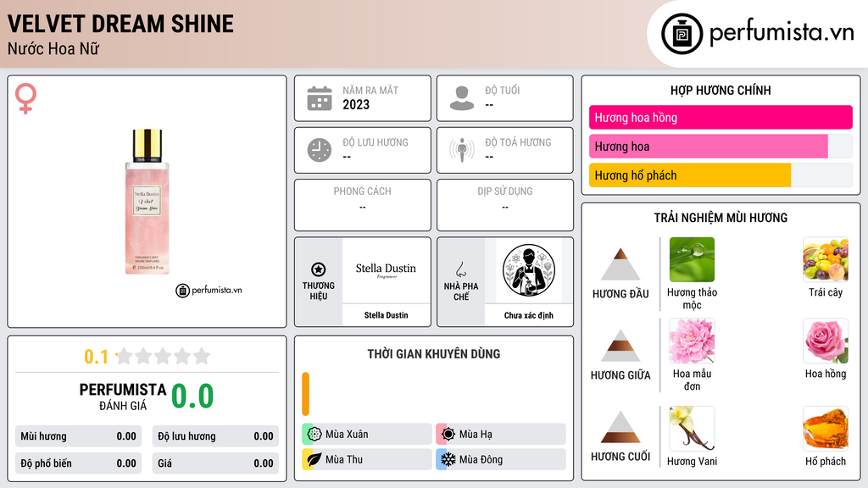Image resolution: width=868 pixels, height=488 pixels.
Task: Click the Hương cuối pyramid icon
Action: pyautogui.click(x=620, y=427)
